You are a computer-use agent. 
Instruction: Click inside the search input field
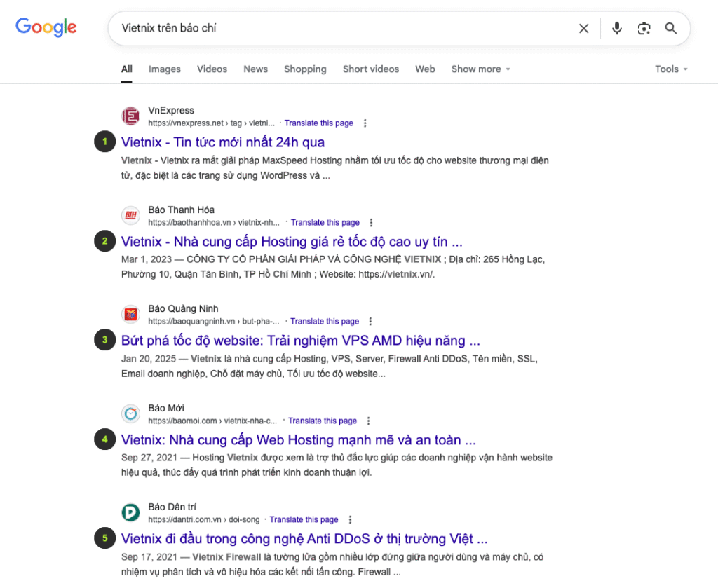[337, 28]
